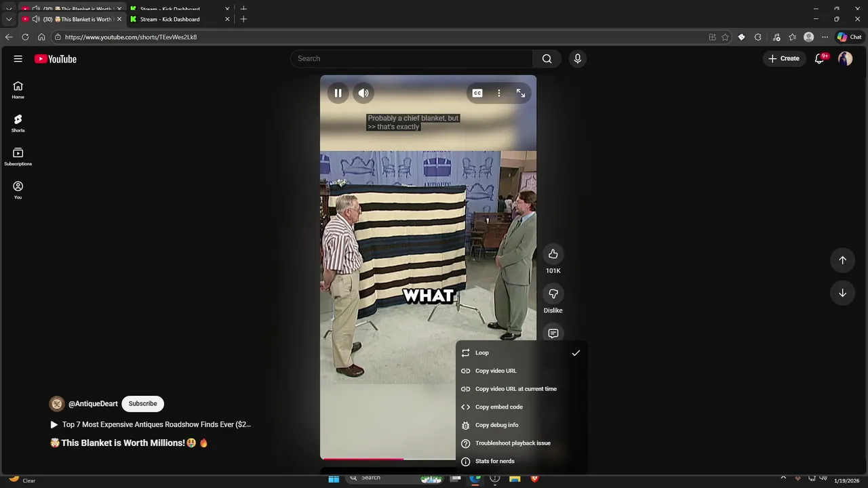Open Subscriptions in the left sidebar
The width and height of the screenshot is (868, 488).
pos(18,157)
